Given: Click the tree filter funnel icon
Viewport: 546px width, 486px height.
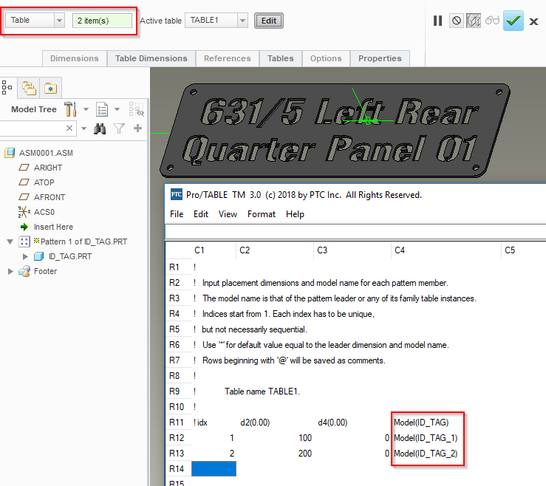Looking at the screenshot, I should [x=119, y=128].
